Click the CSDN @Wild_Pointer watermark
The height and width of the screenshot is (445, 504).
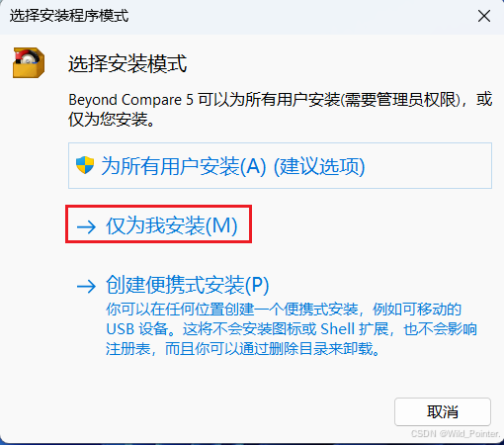[456, 434]
